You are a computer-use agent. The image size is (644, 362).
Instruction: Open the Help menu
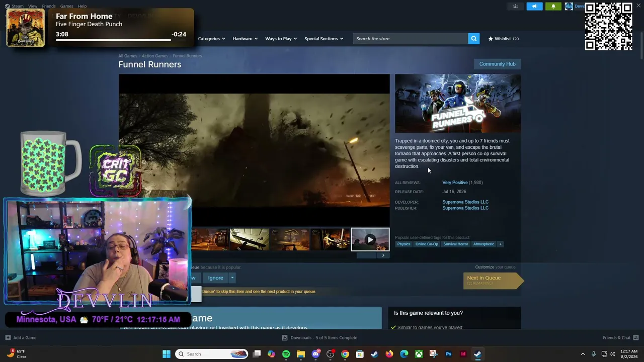(x=82, y=6)
